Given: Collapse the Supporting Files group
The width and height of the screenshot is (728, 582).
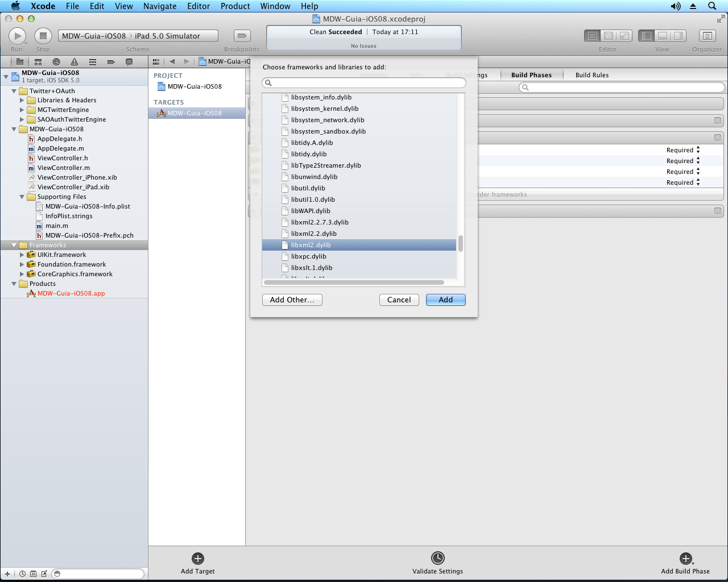Looking at the screenshot, I should point(22,197).
